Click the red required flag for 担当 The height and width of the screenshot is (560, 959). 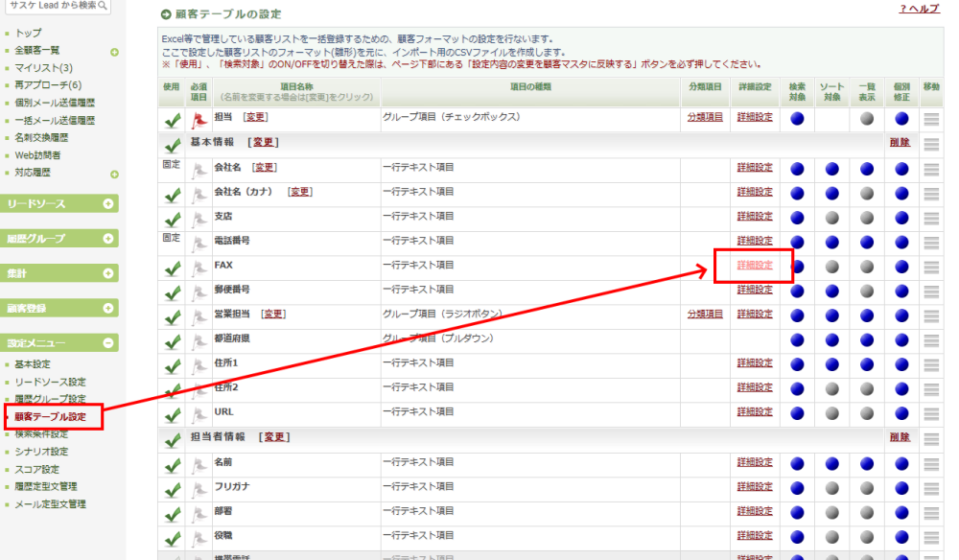(199, 120)
